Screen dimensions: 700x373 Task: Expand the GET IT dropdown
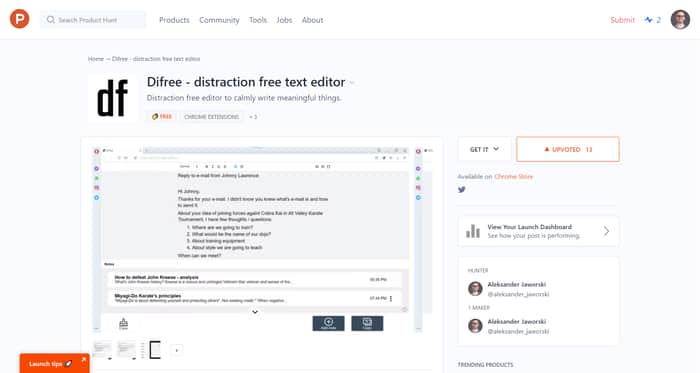click(x=484, y=149)
